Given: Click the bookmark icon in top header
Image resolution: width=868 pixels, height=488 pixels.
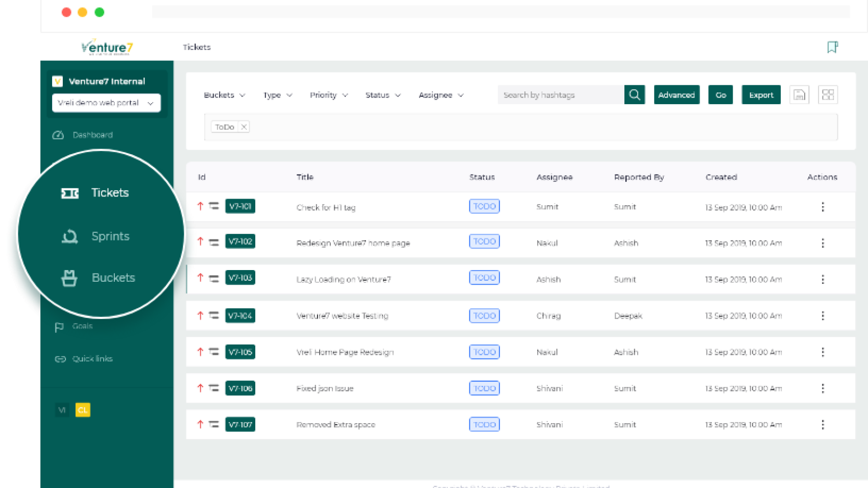Looking at the screenshot, I should click(x=832, y=47).
